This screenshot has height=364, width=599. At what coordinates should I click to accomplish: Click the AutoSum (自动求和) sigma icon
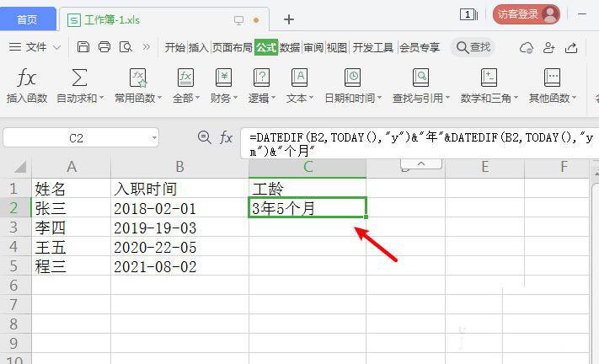(79, 78)
